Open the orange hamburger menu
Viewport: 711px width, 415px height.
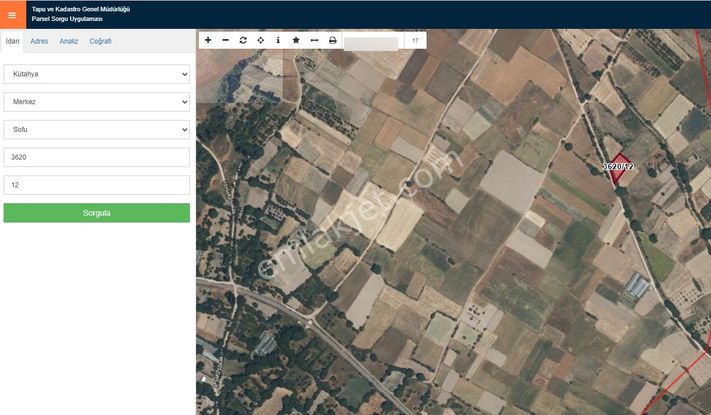pyautogui.click(x=12, y=14)
